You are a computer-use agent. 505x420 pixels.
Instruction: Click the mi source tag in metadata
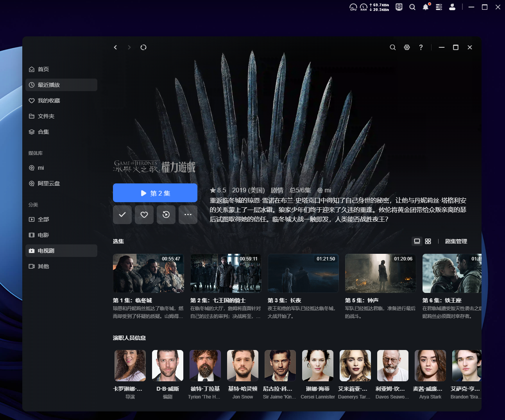324,190
